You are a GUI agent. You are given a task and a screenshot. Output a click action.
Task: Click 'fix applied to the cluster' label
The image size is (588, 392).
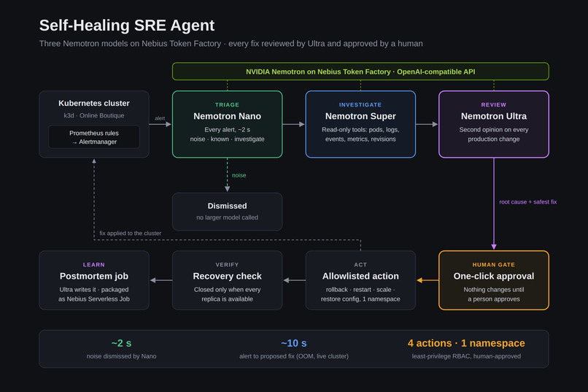(x=130, y=234)
